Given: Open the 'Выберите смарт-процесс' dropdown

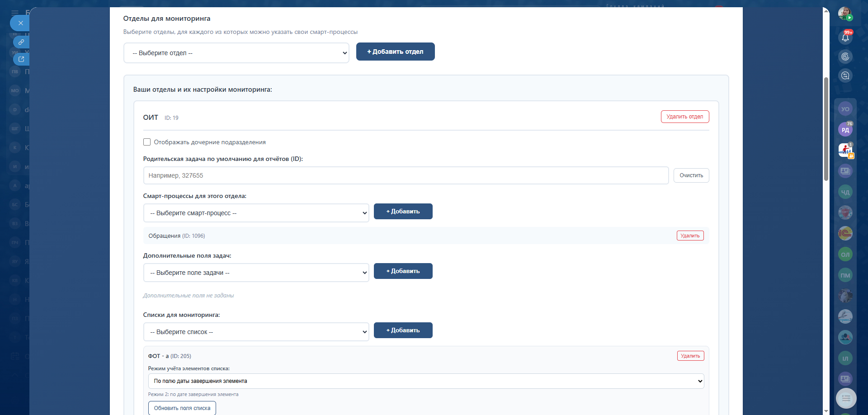Looking at the screenshot, I should 256,213.
